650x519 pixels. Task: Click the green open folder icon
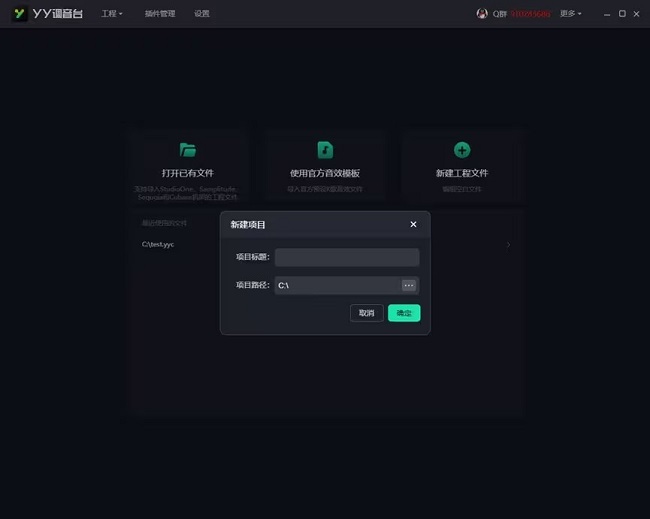(x=188, y=150)
